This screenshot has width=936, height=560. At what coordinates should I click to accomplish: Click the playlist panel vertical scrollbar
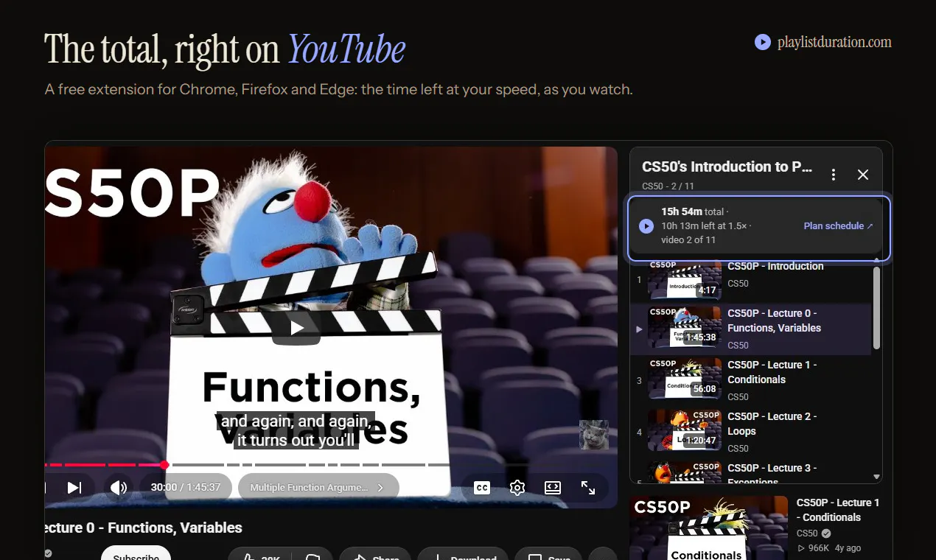pyautogui.click(x=876, y=307)
